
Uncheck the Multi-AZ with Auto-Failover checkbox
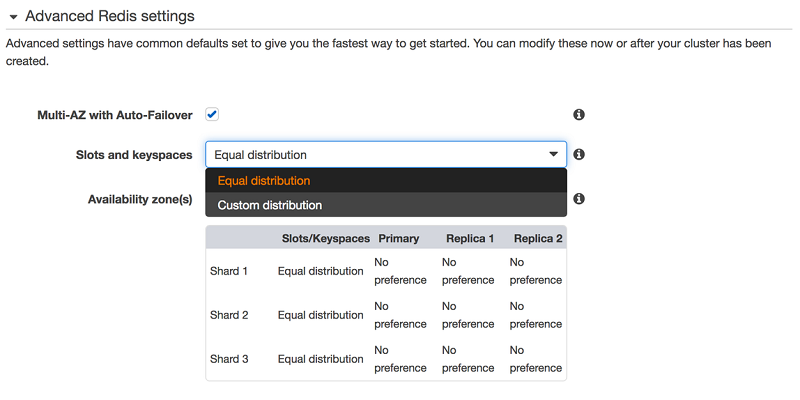pos(212,115)
